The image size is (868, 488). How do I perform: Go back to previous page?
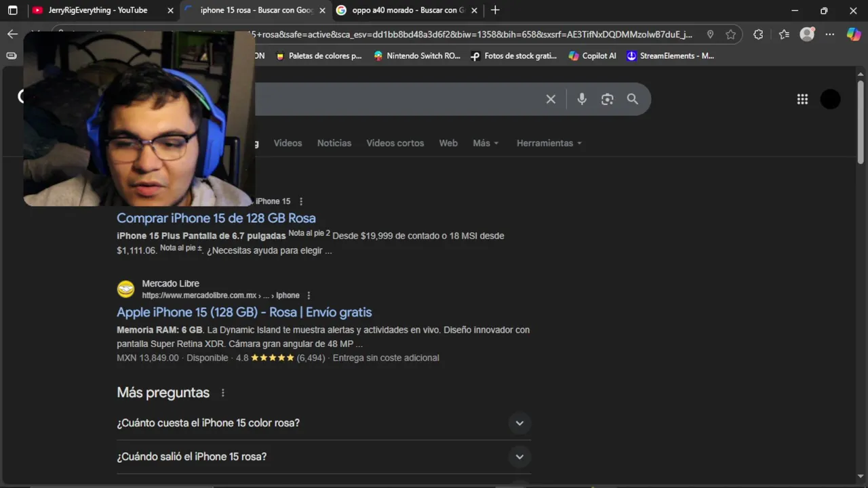12,34
